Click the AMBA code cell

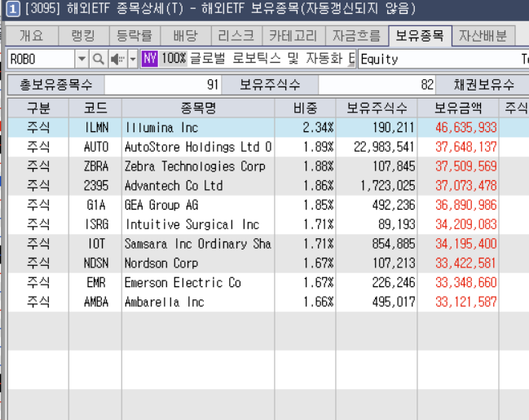[x=96, y=302]
